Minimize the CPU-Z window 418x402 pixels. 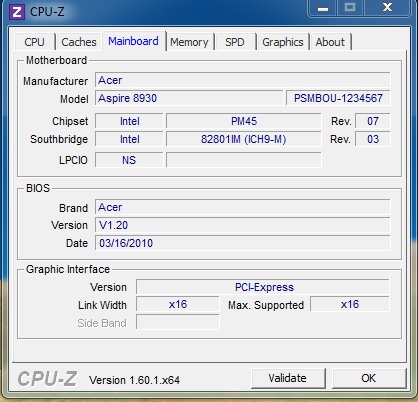click(323, 8)
